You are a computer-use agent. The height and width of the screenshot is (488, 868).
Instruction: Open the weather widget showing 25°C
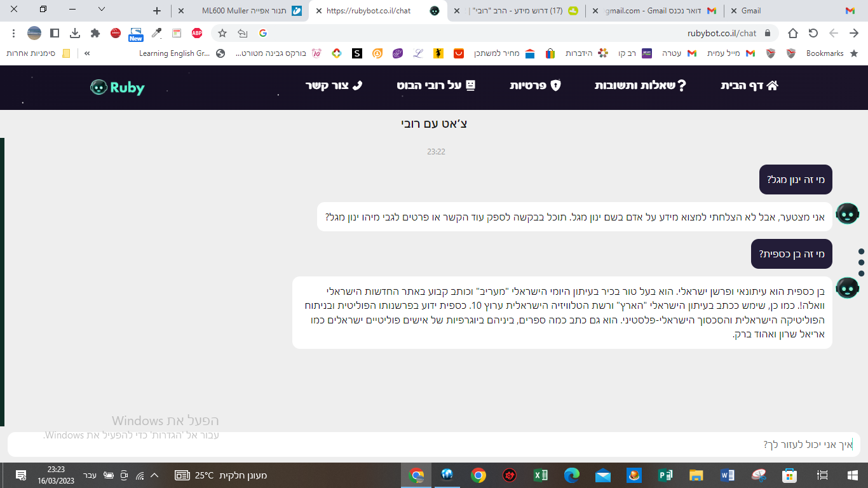click(220, 475)
